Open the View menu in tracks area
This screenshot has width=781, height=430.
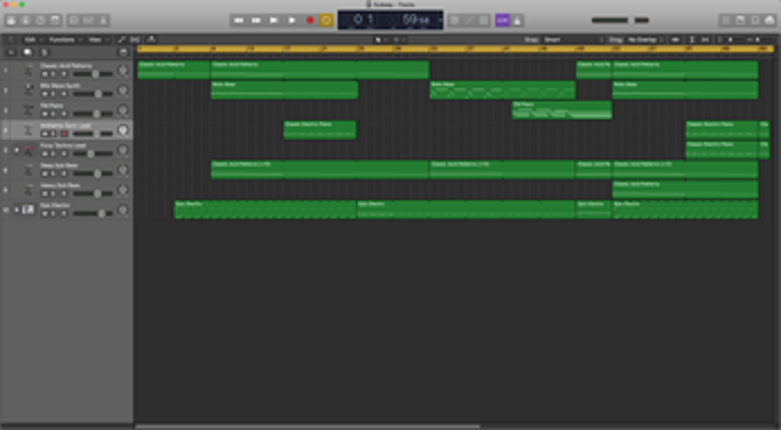pos(98,40)
